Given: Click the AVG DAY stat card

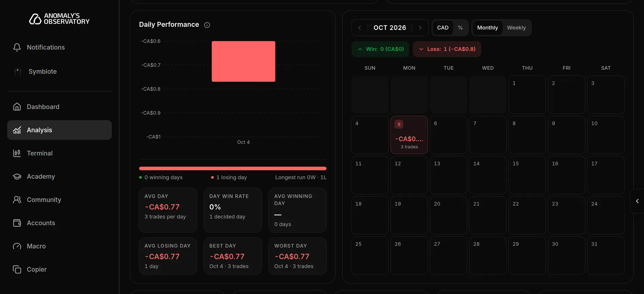Looking at the screenshot, I should tap(168, 210).
